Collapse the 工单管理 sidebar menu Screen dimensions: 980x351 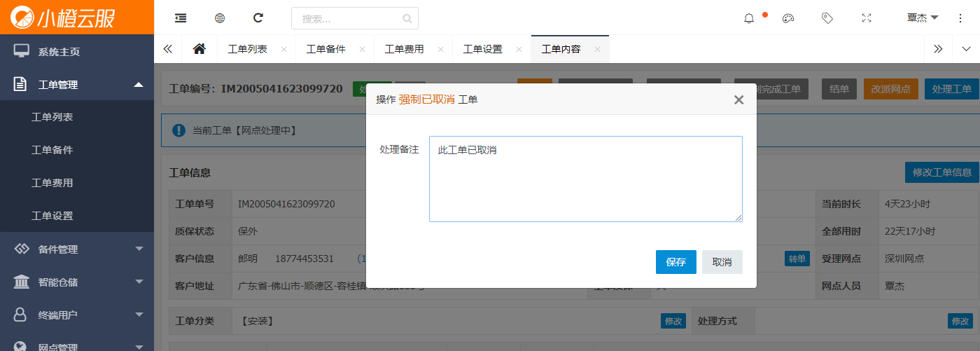click(77, 84)
